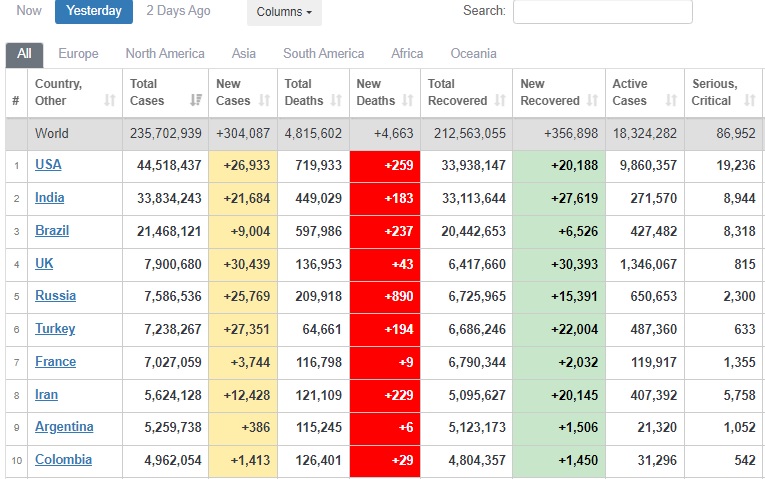Sort by Active Cases column arrows
765x479 pixels.
(671, 100)
